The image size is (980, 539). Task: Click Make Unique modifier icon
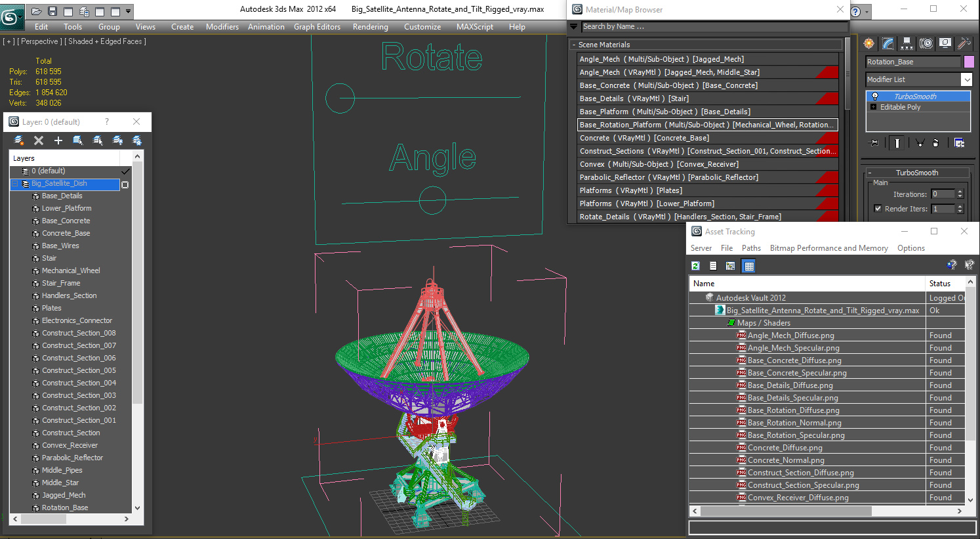tap(920, 142)
